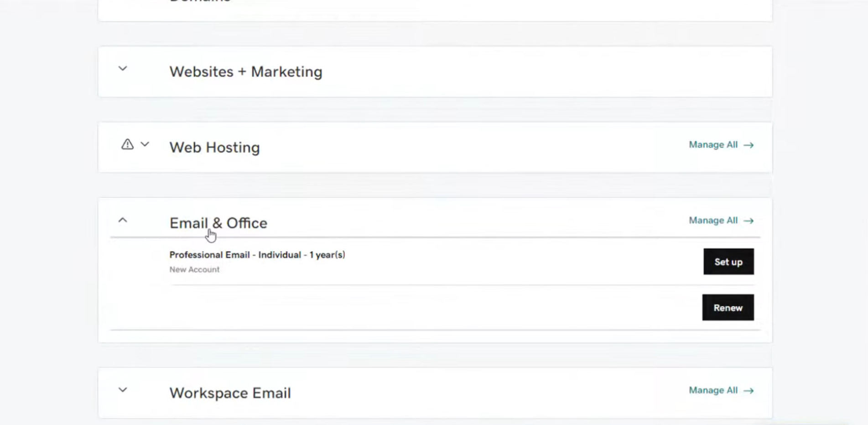The image size is (868, 425).
Task: Click the arrow icon on Workspace Email Manage All
Action: click(x=748, y=390)
